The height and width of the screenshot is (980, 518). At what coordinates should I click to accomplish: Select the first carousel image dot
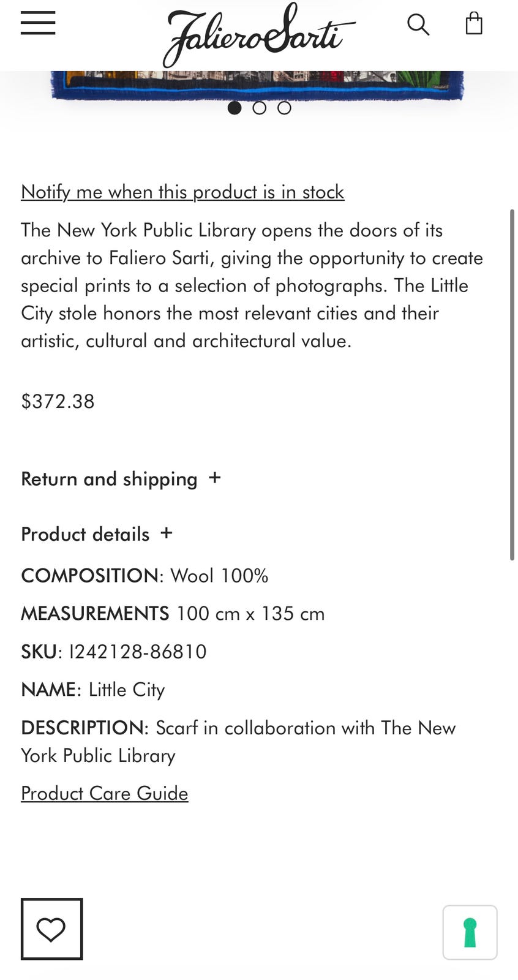(235, 108)
